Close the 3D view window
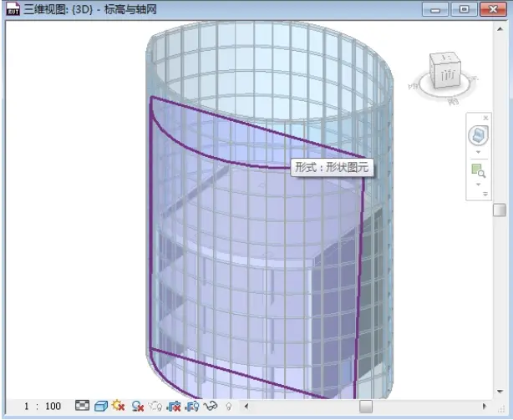This screenshot has width=513, height=420. (x=493, y=9)
